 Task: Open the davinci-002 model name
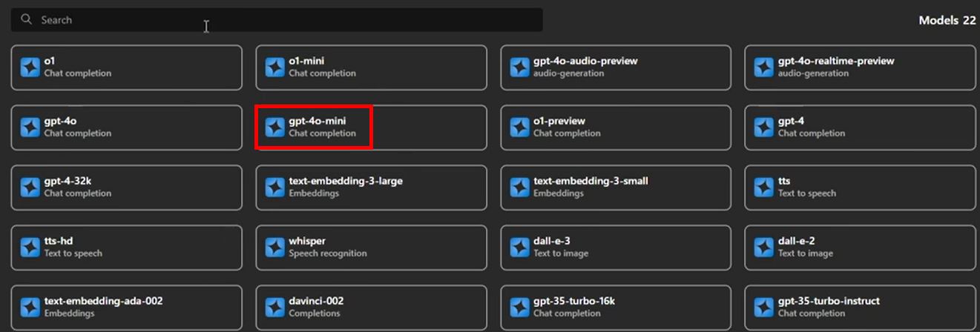pyautogui.click(x=316, y=301)
